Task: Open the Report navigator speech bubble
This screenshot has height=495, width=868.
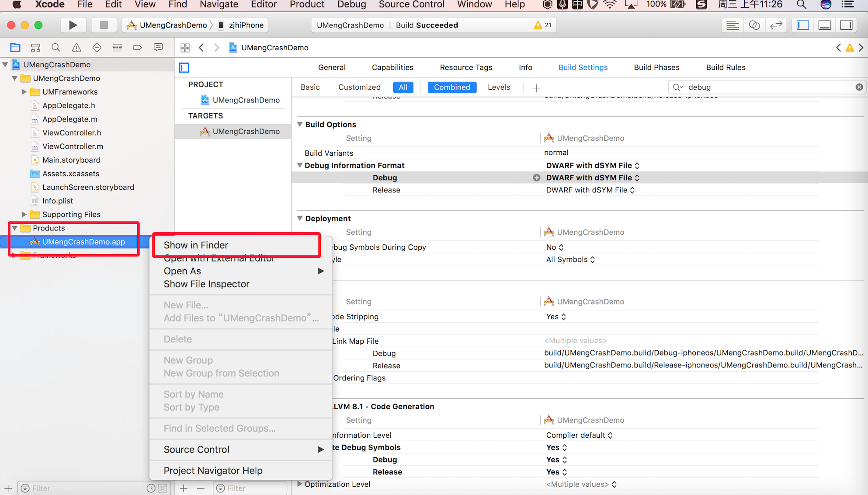Action: [158, 47]
